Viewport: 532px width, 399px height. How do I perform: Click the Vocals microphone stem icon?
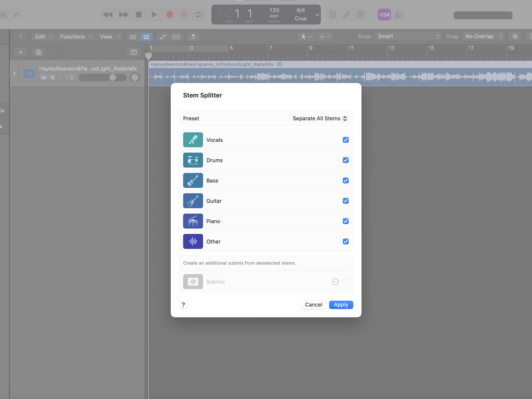tap(193, 140)
